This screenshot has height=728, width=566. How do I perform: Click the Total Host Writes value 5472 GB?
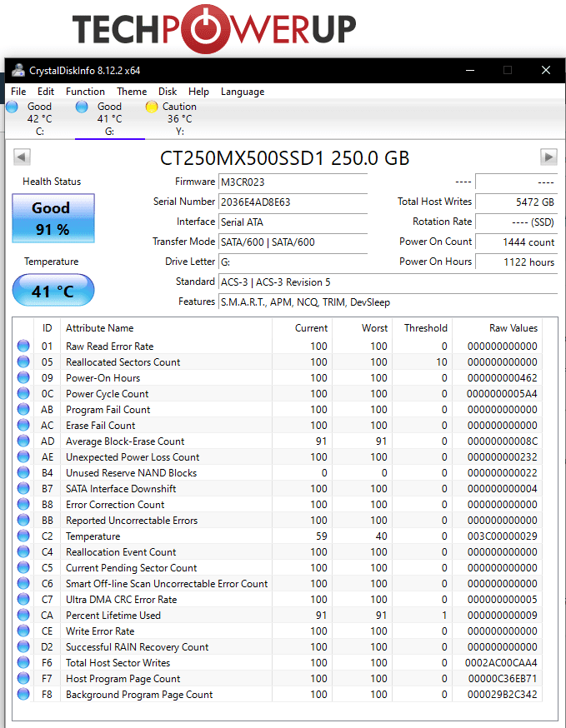pos(516,202)
